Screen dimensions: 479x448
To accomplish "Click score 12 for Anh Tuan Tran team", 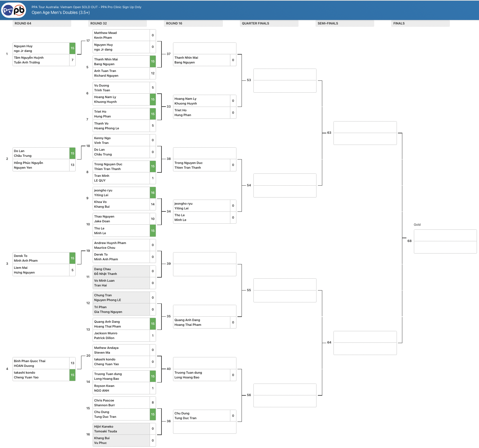I will tap(153, 73).
